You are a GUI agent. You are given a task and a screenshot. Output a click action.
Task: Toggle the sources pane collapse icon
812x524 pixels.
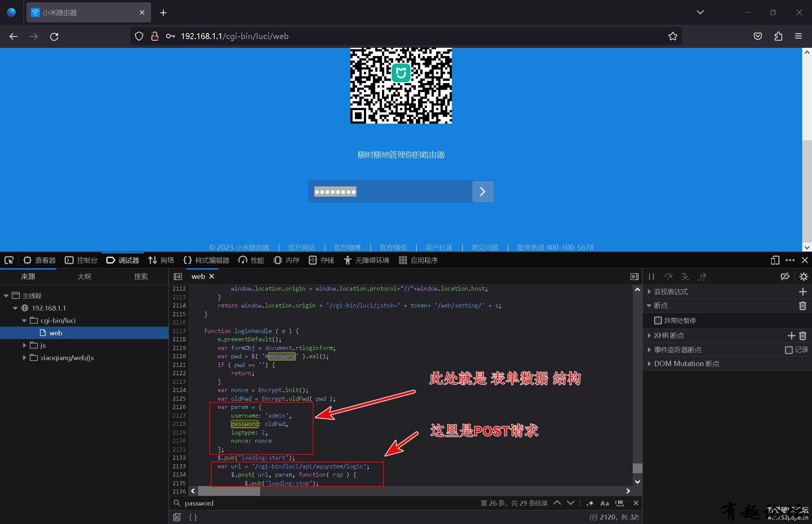click(x=178, y=277)
